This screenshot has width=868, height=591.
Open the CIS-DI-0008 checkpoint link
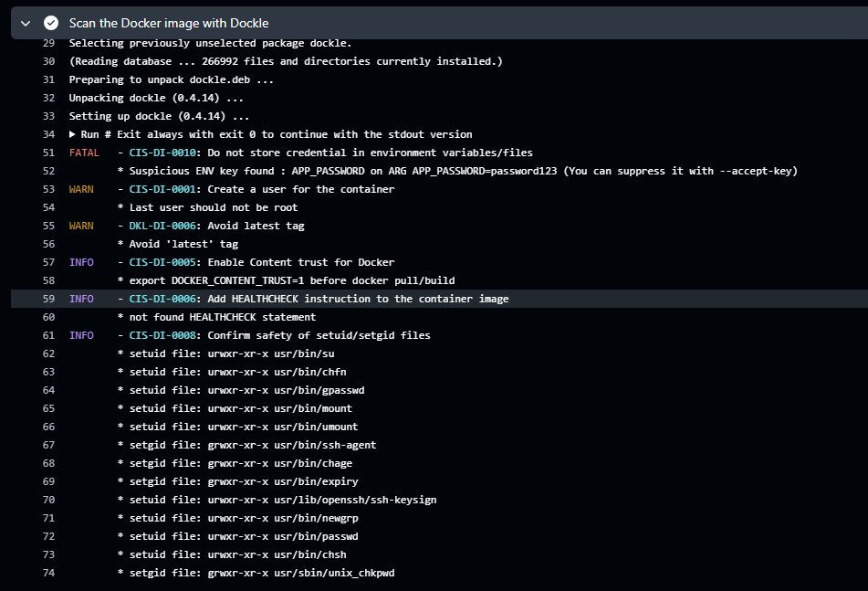(162, 335)
